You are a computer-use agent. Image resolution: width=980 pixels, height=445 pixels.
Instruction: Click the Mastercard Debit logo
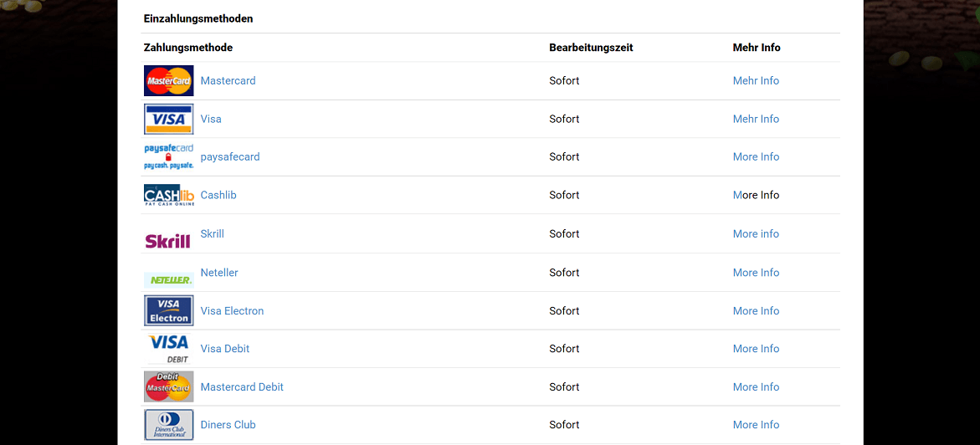click(168, 386)
